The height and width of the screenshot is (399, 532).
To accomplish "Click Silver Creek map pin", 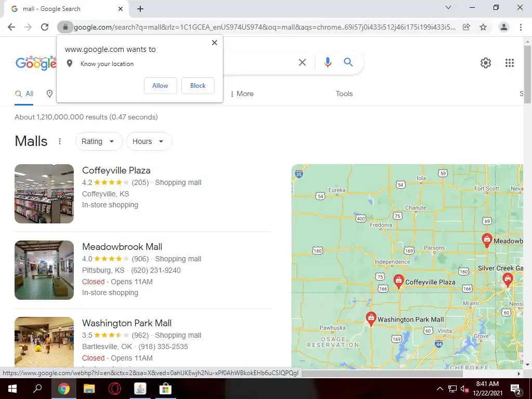I will coord(508,280).
